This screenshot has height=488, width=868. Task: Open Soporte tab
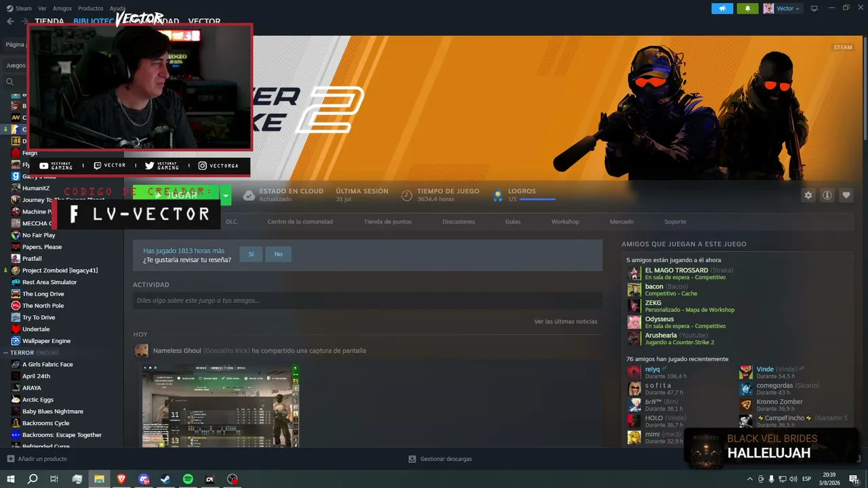(675, 222)
